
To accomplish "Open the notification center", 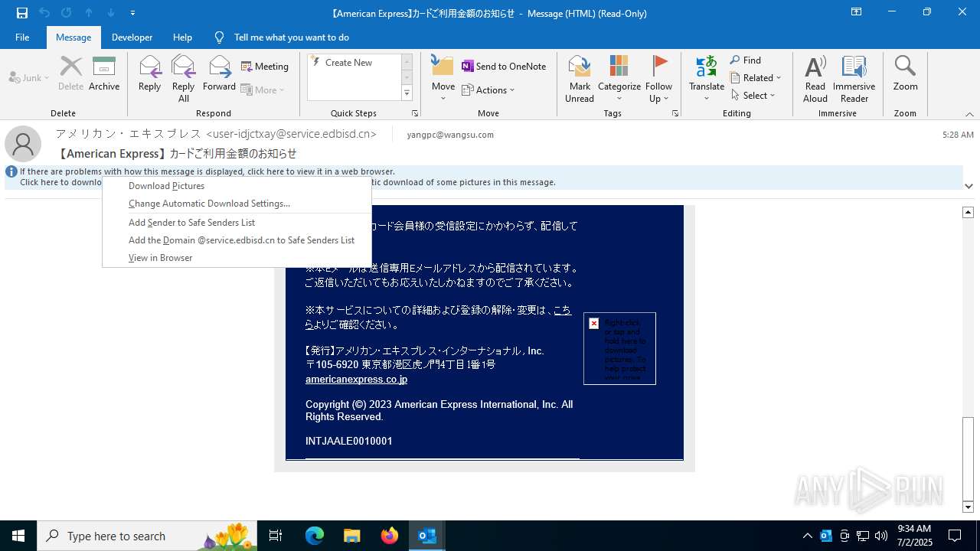I will click(955, 536).
